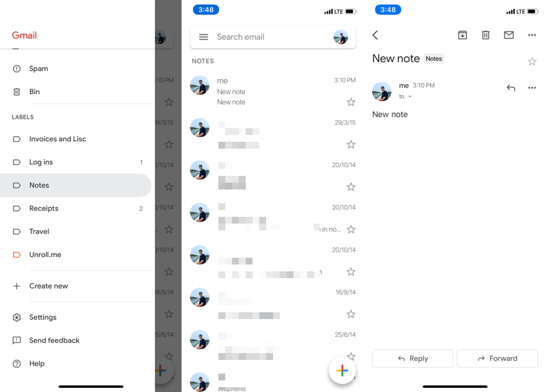Star the email dated 29/3/15
Image resolution: width=546 pixels, height=392 pixels.
351,145
